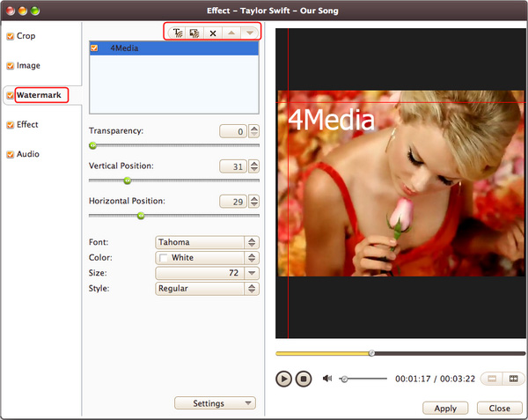The image size is (528, 420).
Task: Mute the preview volume
Action: [327, 379]
